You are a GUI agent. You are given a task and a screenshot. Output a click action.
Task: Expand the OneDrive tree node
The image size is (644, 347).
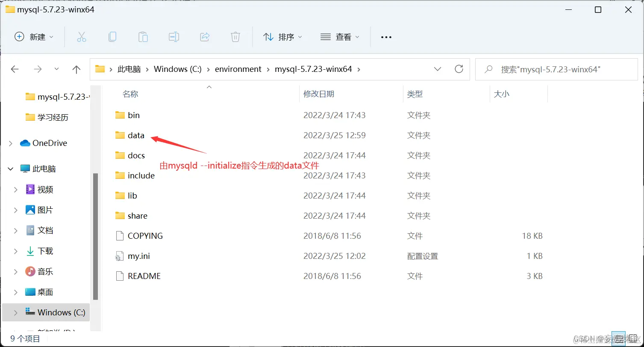tap(11, 143)
